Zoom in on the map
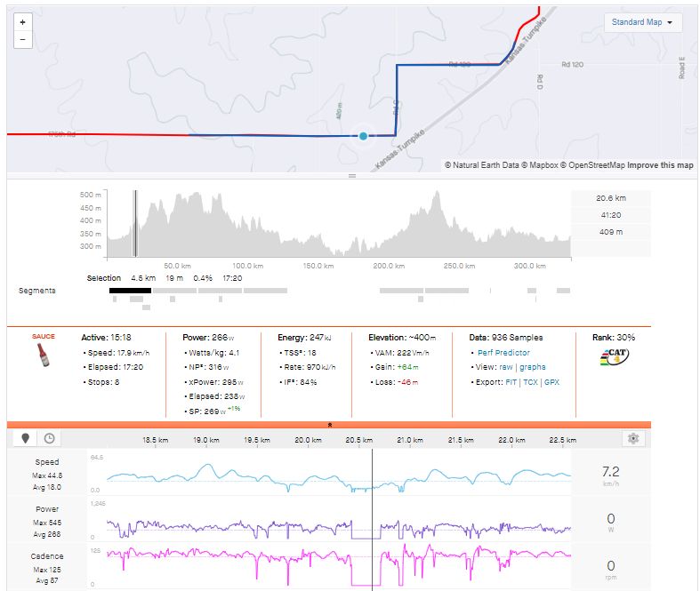Screen dimensions: 700x591 [x=22, y=22]
